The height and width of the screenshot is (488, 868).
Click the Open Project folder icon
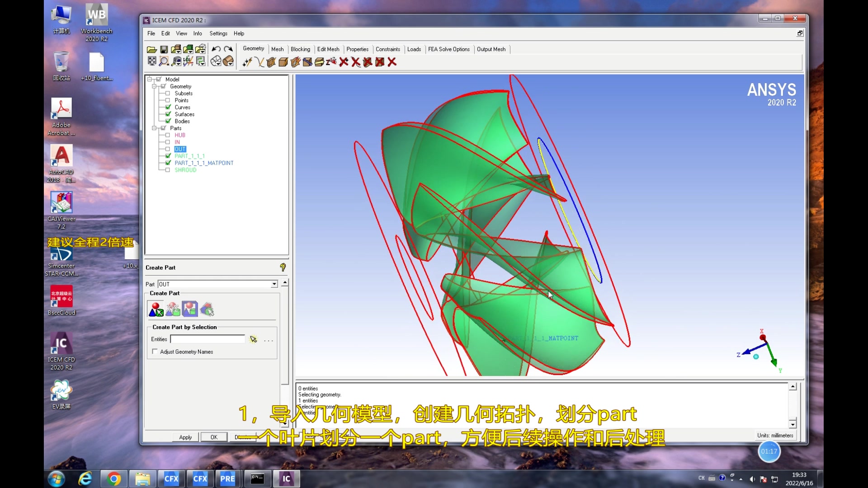(152, 49)
